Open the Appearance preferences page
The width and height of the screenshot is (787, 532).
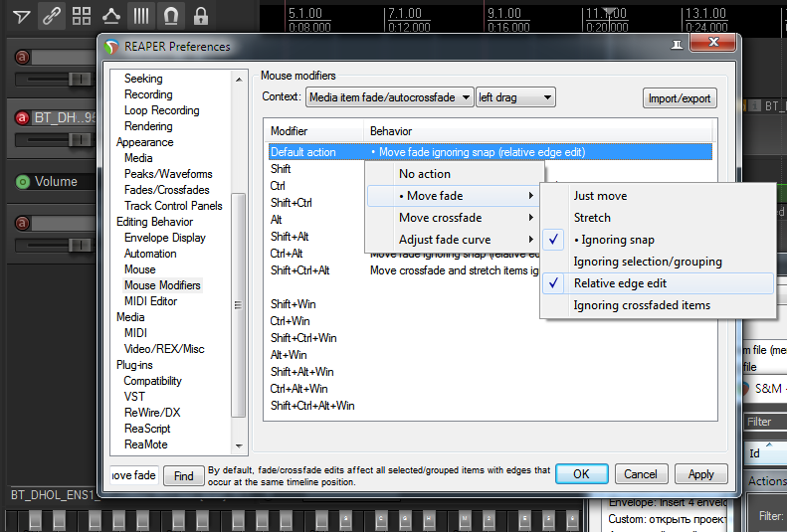click(x=144, y=142)
